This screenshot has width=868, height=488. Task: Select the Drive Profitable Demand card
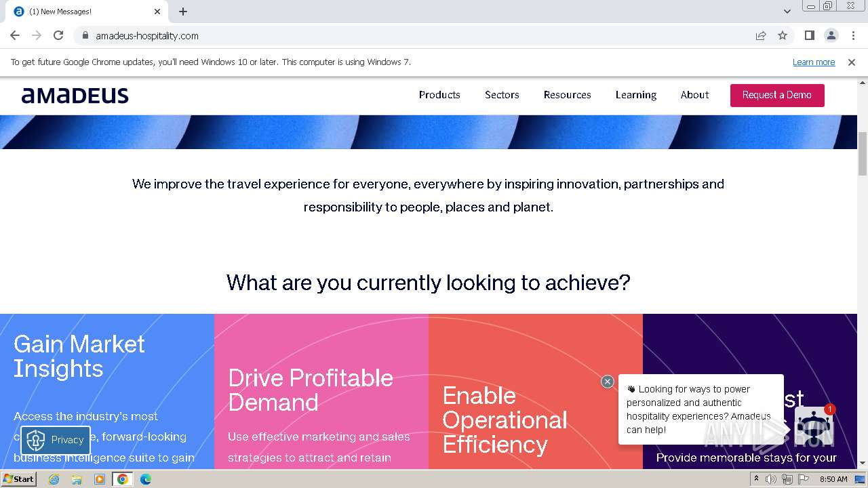[x=321, y=391]
